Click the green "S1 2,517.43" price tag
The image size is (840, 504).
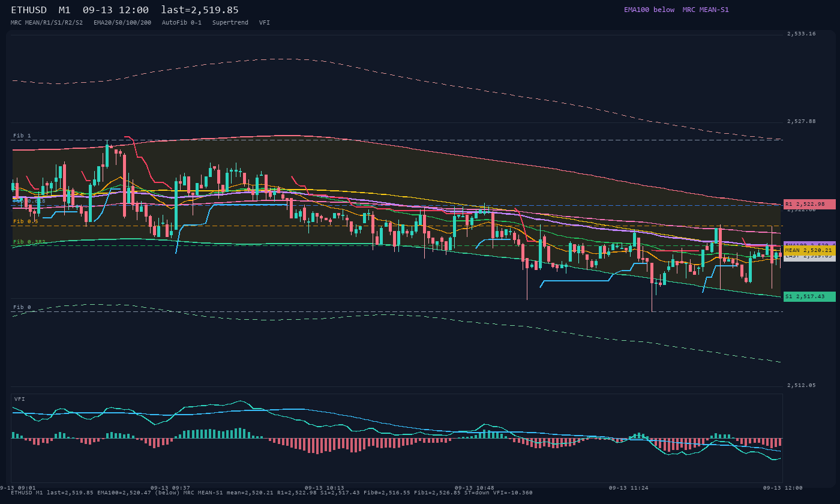(x=809, y=296)
